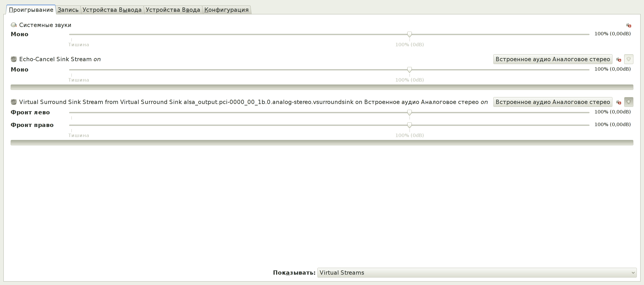The image size is (644, 285).
Task: Click the Фронт лево volume slider handle
Action: tap(410, 112)
